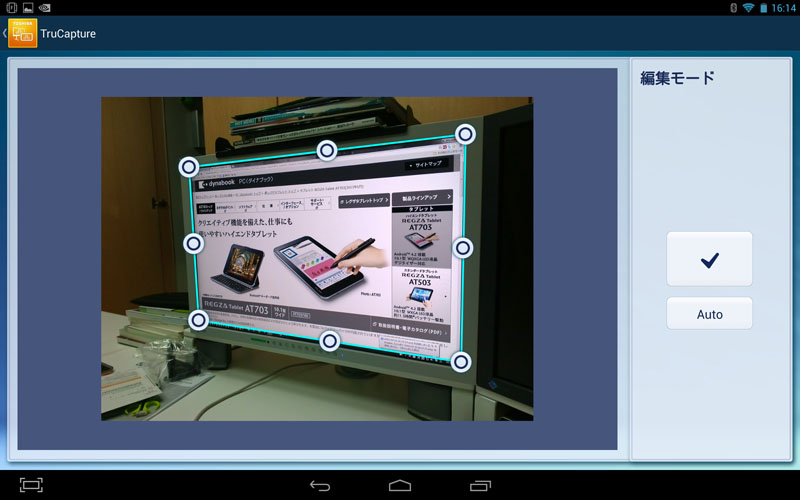The width and height of the screenshot is (800, 500).
Task: Select the top-left crop corner handle
Action: click(189, 166)
